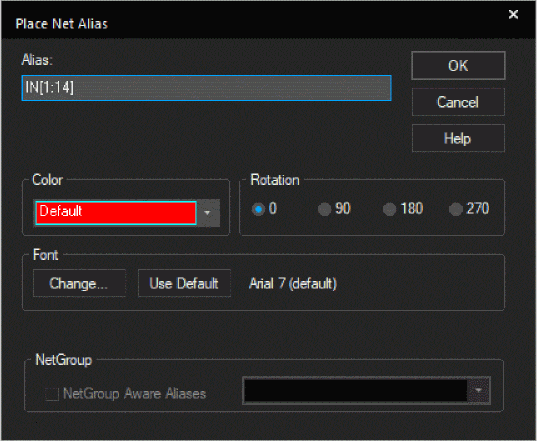
Task: Click the Rotation group label
Action: click(275, 180)
